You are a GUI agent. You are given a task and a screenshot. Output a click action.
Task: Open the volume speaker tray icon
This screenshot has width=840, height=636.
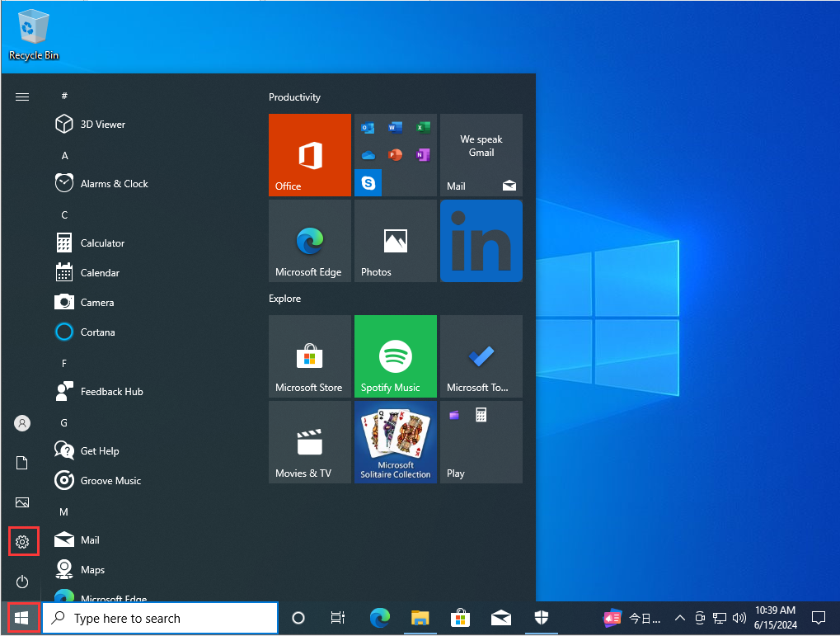coord(739,619)
